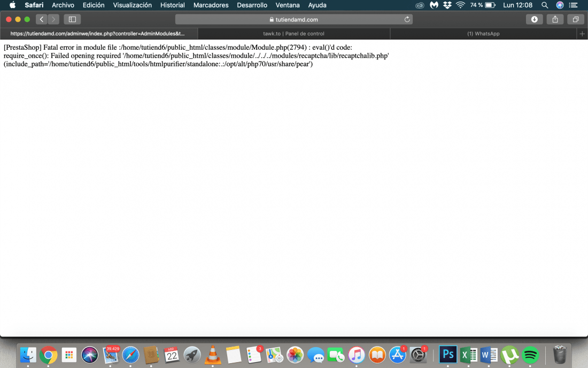Open Notification Center
Screen dimensions: 588x368
[x=574, y=5]
